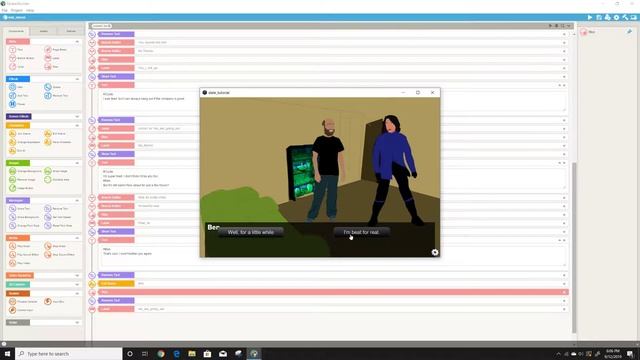Open game settings gear in preview window
Viewport: 640px width, 360px height.
435,252
